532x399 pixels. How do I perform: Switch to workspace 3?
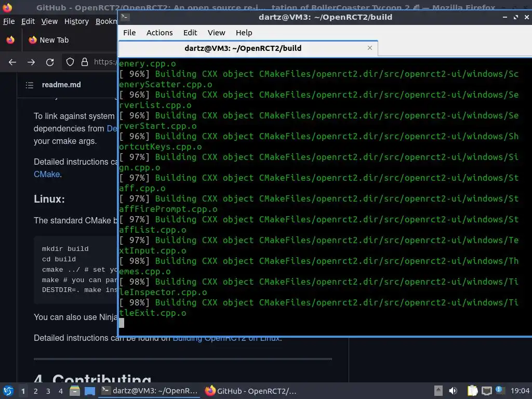[48, 391]
